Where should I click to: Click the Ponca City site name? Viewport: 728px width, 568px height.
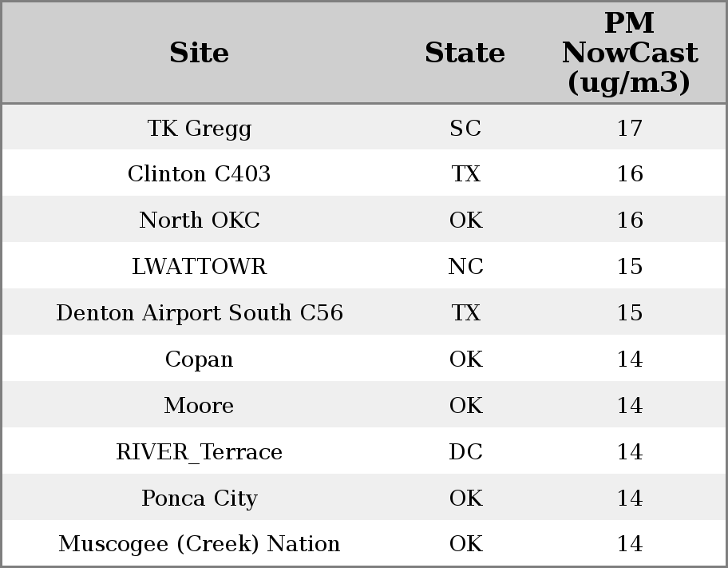pyautogui.click(x=199, y=498)
